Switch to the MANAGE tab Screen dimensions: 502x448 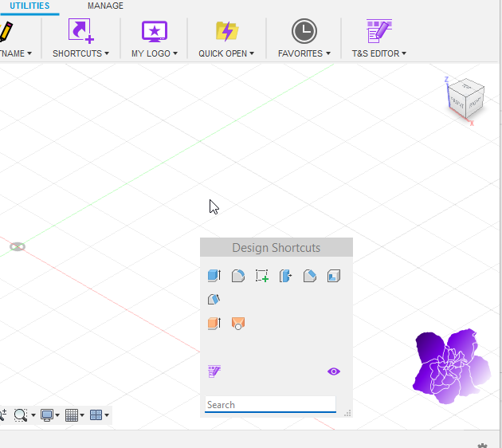pyautogui.click(x=105, y=6)
